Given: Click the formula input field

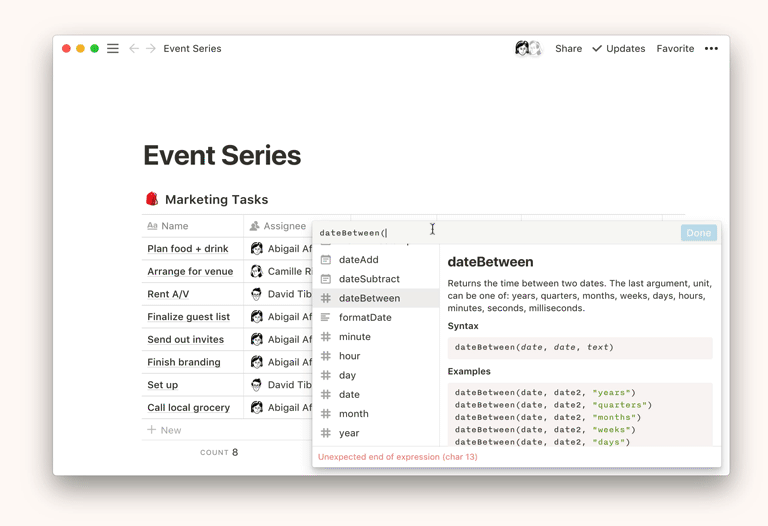Looking at the screenshot, I should click(x=495, y=233).
